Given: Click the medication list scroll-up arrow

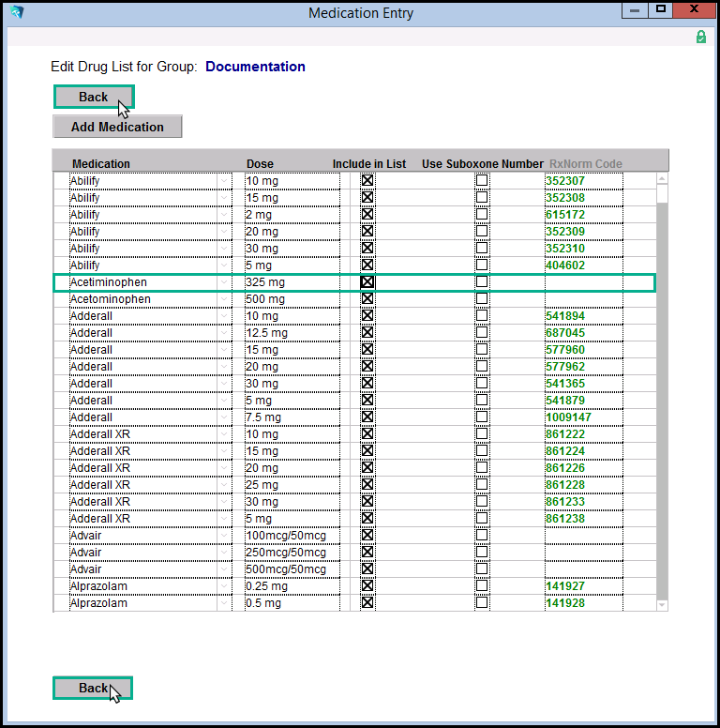Looking at the screenshot, I should 662,178.
